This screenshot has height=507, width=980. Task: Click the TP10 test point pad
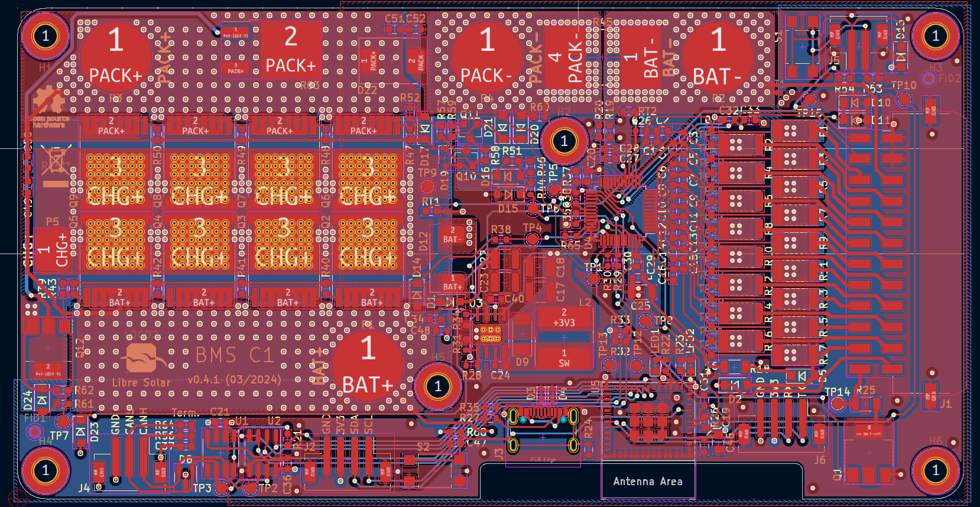tap(904, 98)
